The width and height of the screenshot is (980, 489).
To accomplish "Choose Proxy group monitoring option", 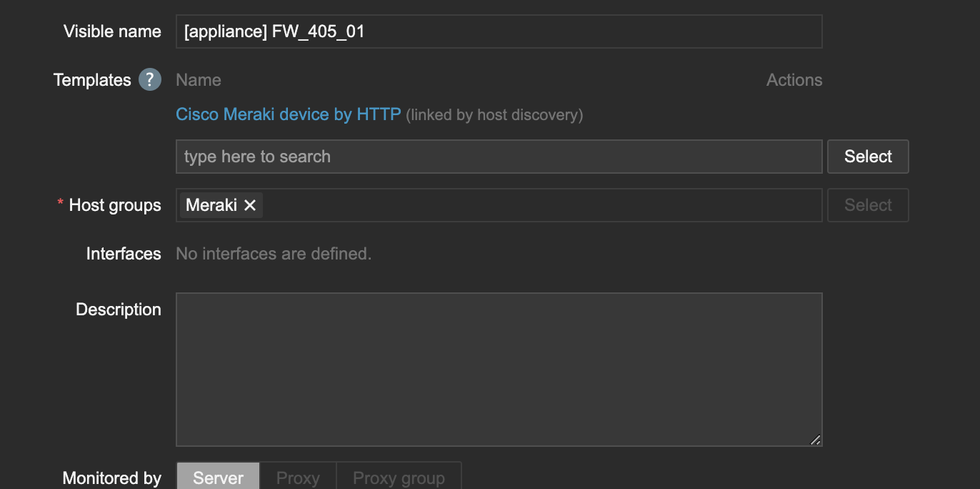I will 399,478.
